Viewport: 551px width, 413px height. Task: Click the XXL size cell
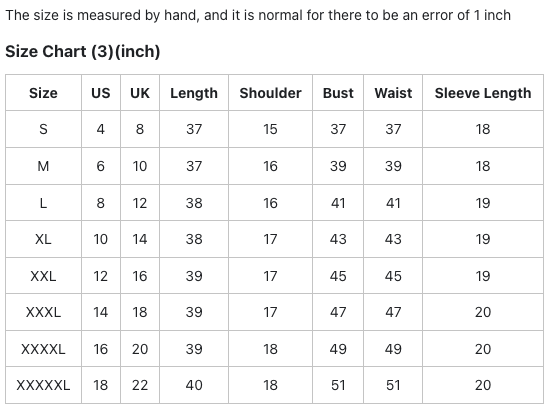click(43, 276)
